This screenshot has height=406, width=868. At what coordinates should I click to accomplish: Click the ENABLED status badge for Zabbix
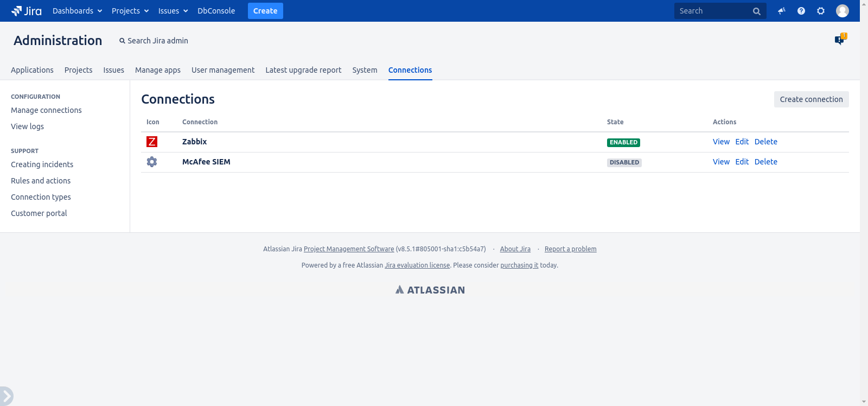tap(623, 143)
